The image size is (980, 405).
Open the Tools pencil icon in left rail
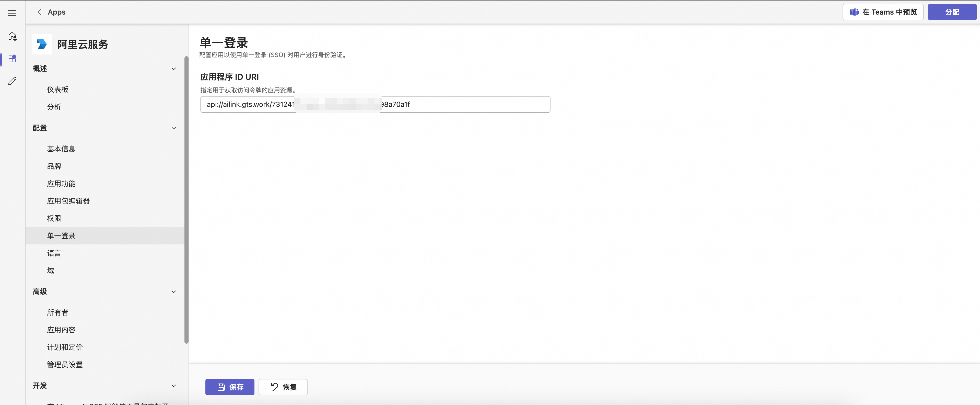pos(13,81)
